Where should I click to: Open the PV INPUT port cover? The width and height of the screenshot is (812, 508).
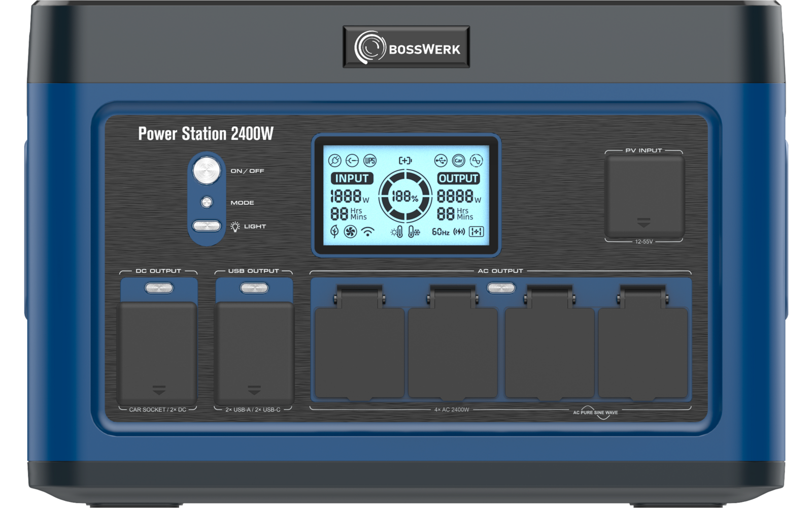(x=644, y=197)
